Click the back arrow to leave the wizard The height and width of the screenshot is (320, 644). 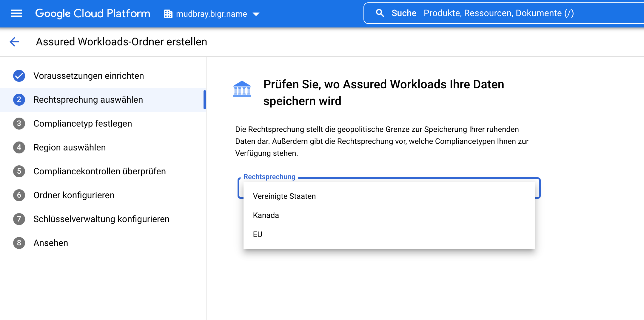tap(15, 42)
